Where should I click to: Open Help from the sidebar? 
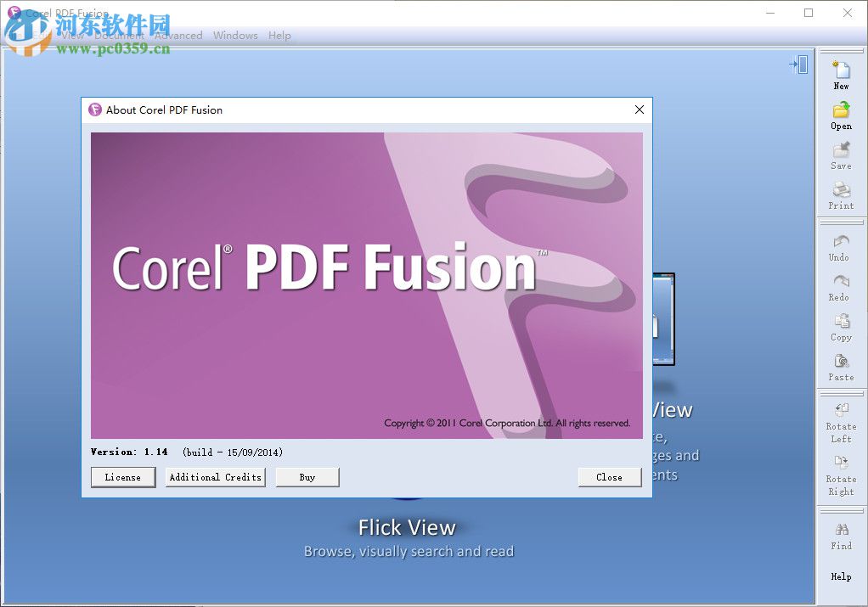[840, 576]
